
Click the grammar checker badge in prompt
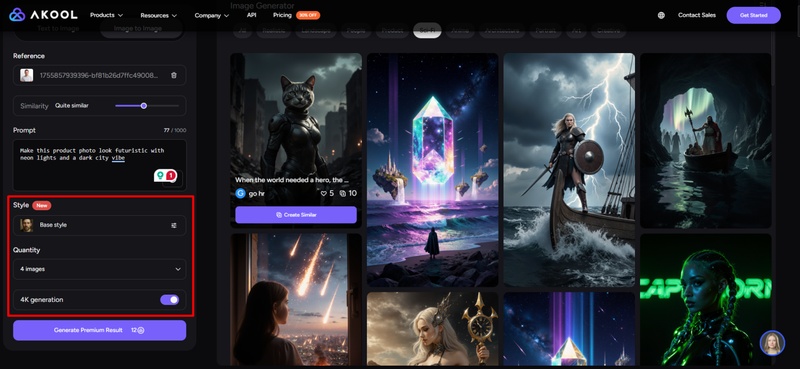165,176
